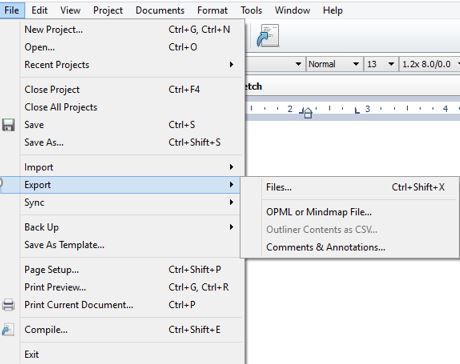Choose Files... in Export submenu
460x364 pixels.
[x=350, y=187]
